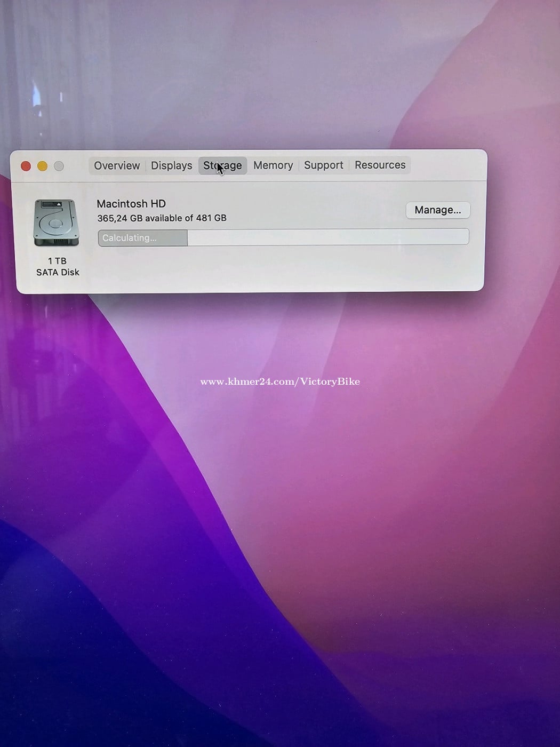The width and height of the screenshot is (560, 747).
Task: Show the Resources tab
Action: click(x=380, y=165)
